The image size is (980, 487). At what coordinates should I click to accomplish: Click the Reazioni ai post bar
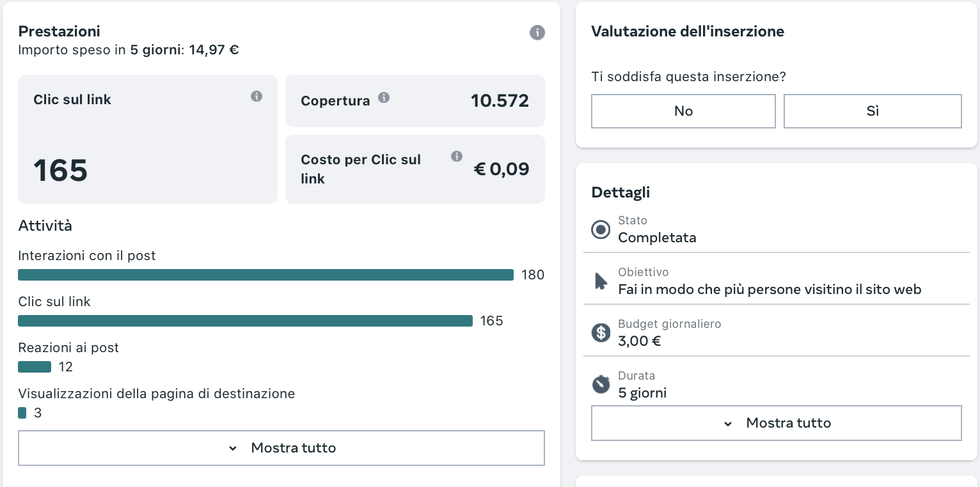(35, 367)
